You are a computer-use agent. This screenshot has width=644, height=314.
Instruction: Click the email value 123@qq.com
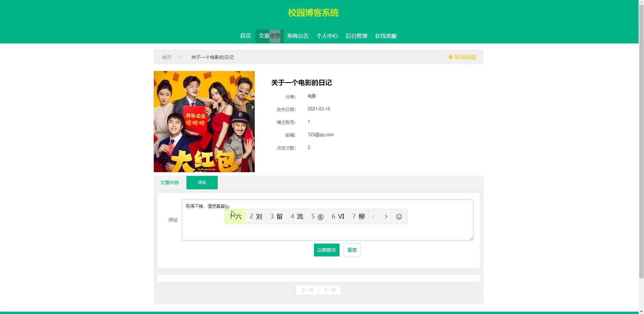pos(321,135)
